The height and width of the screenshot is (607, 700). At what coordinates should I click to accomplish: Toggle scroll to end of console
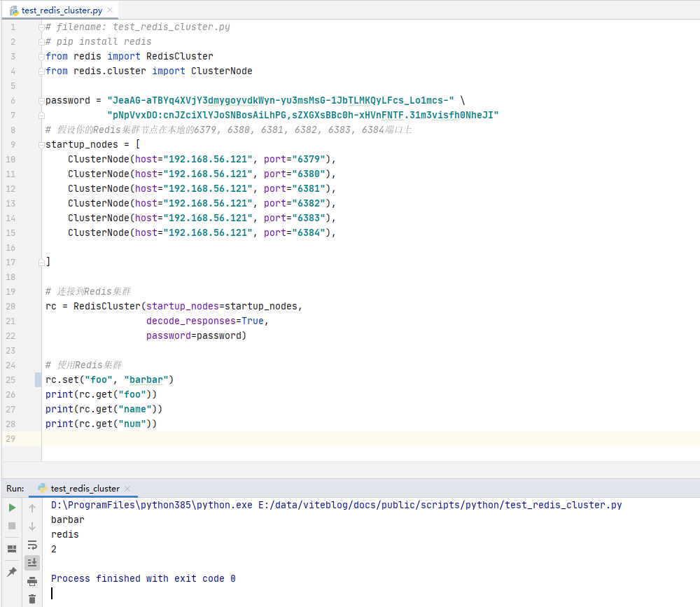point(32,563)
